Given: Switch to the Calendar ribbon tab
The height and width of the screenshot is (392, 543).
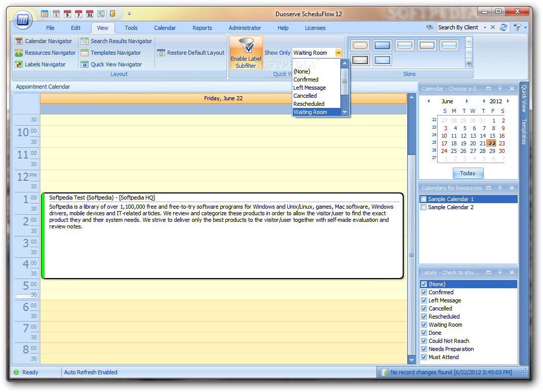Looking at the screenshot, I should coord(165,28).
